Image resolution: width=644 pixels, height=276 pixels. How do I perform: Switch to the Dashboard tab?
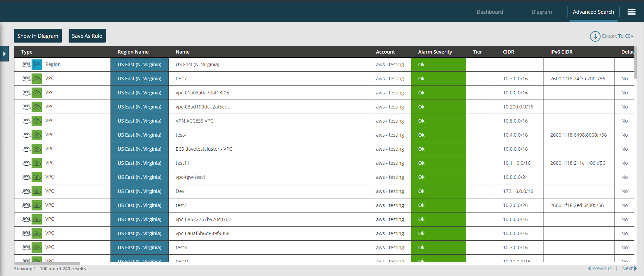pyautogui.click(x=490, y=12)
